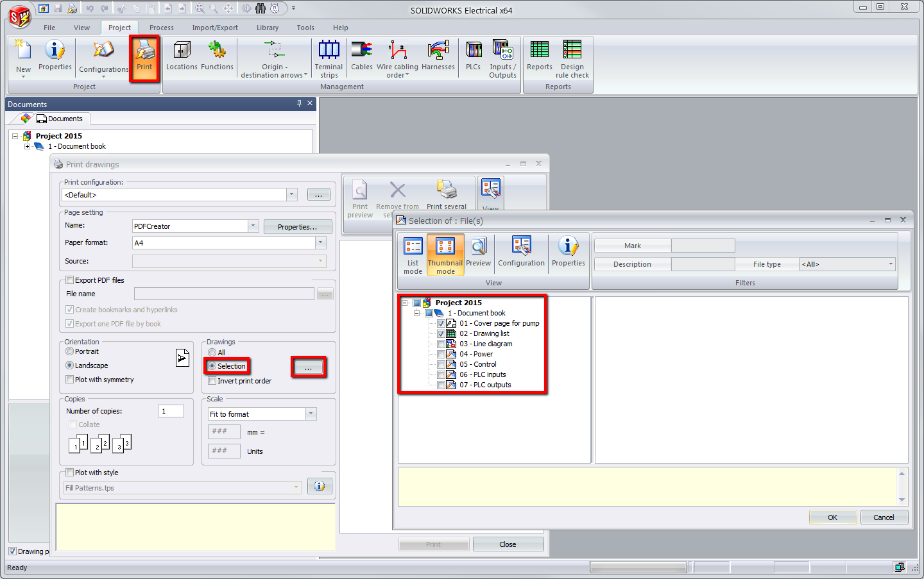This screenshot has height=579, width=924.
Task: Open project Configurations icon
Action: pyautogui.click(x=103, y=58)
